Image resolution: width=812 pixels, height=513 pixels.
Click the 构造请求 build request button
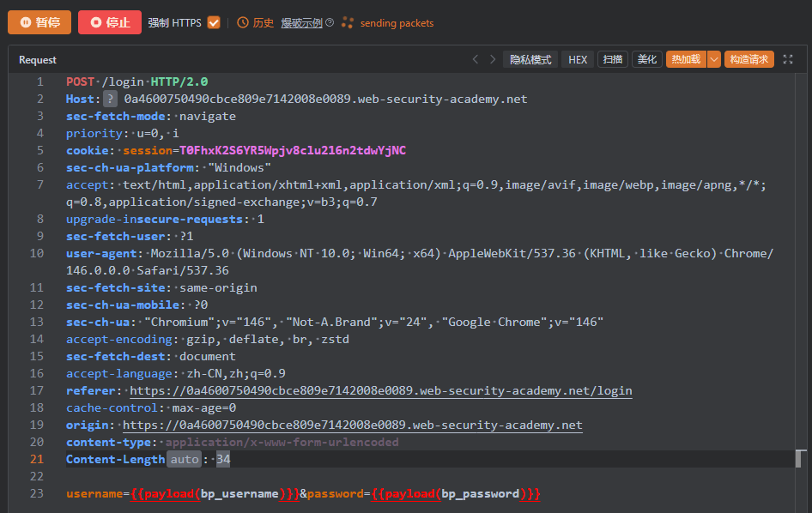click(749, 59)
